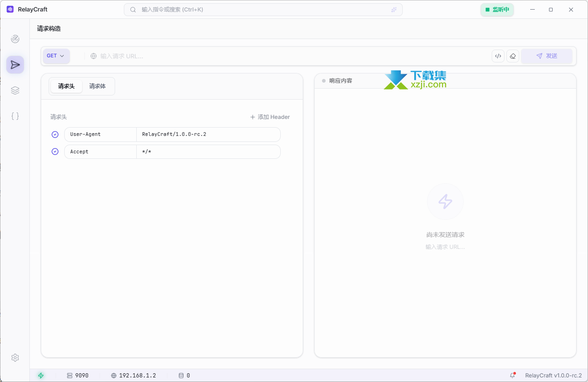Click the notification bell in status bar
The width and height of the screenshot is (588, 382).
coord(513,375)
